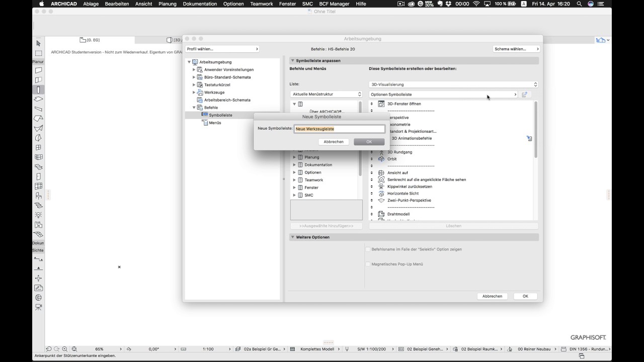The width and height of the screenshot is (644, 362).
Task: Collapse the Symbolleiste anpassen section
Action: tap(292, 61)
